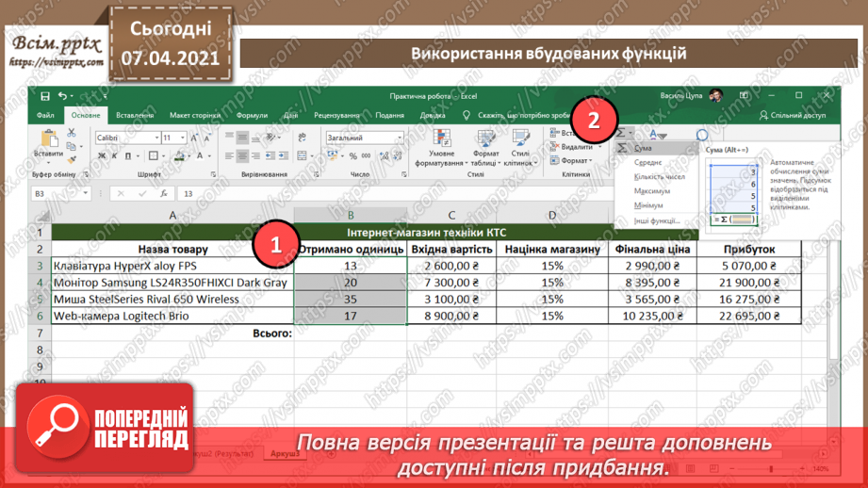Click the Decrease Font Size icon
The image size is (868, 488).
(x=207, y=138)
